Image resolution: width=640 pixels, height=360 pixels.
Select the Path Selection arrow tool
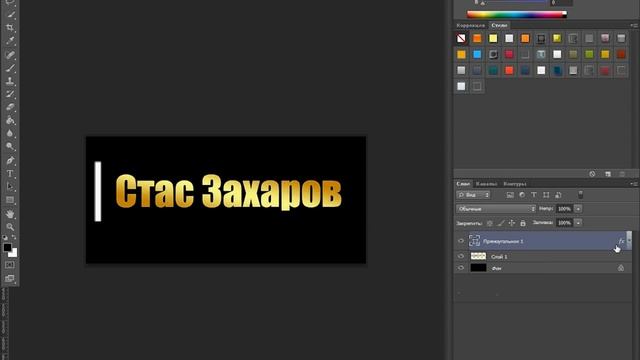(10, 187)
